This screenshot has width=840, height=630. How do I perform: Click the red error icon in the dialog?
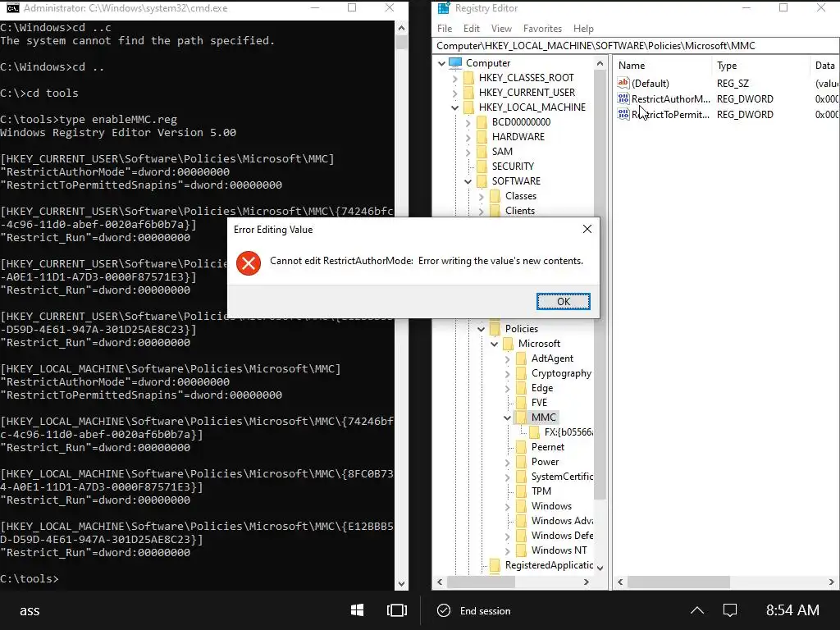tap(249, 263)
